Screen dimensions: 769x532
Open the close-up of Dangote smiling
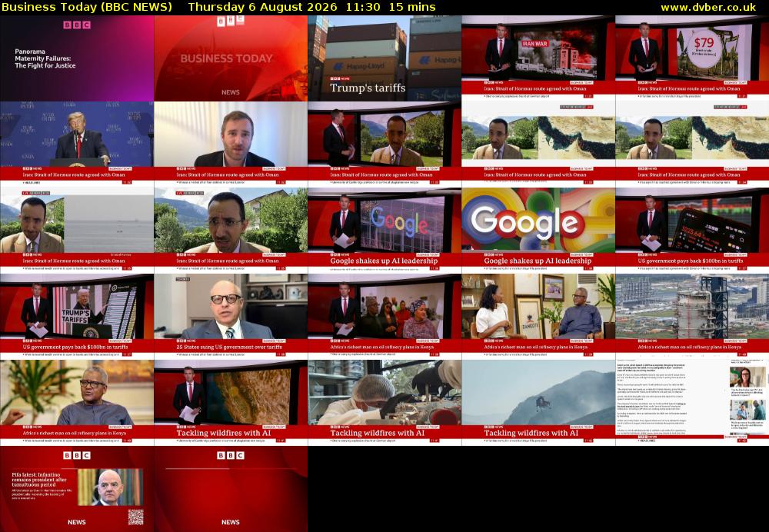pos(77,403)
